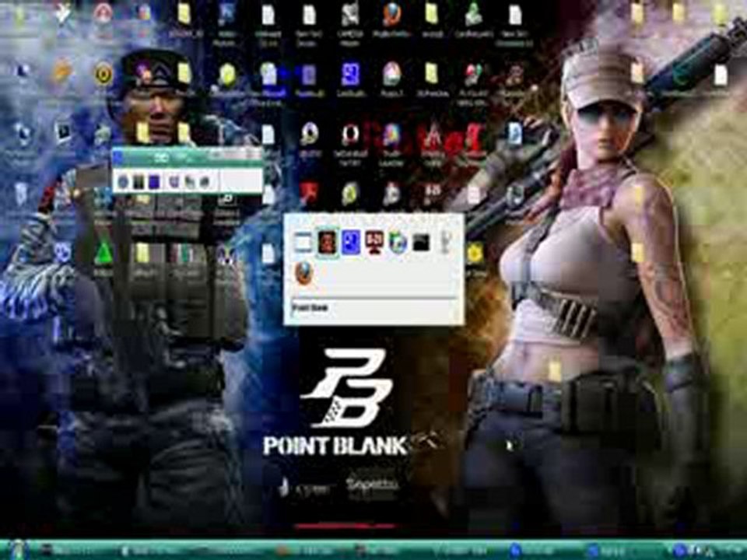Select the black square icon in task switcher

[x=421, y=243]
